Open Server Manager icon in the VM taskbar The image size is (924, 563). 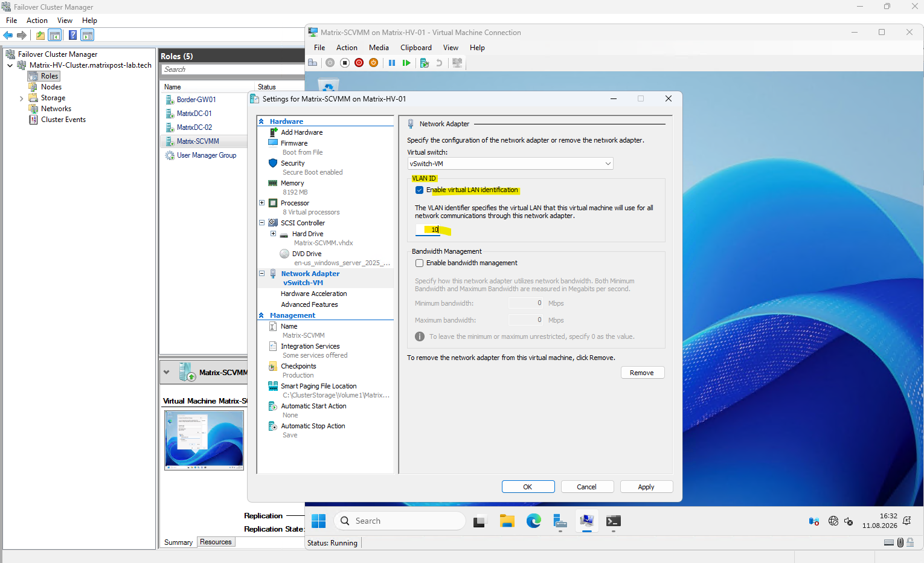pyautogui.click(x=560, y=521)
